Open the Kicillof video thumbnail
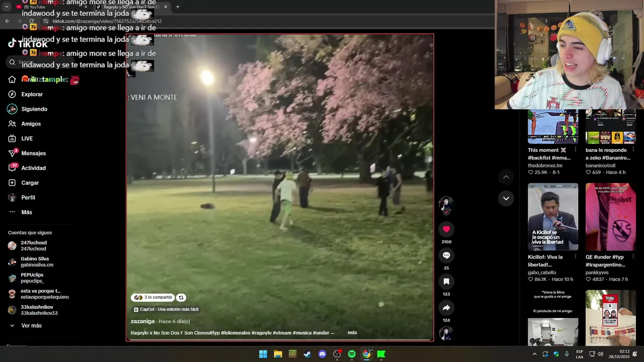This screenshot has height=362, width=644. [x=553, y=217]
